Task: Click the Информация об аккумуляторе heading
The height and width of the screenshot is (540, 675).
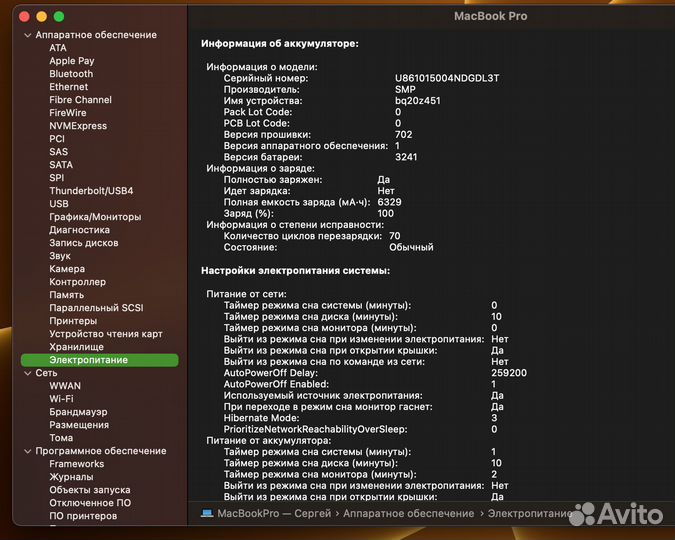Action: point(280,43)
